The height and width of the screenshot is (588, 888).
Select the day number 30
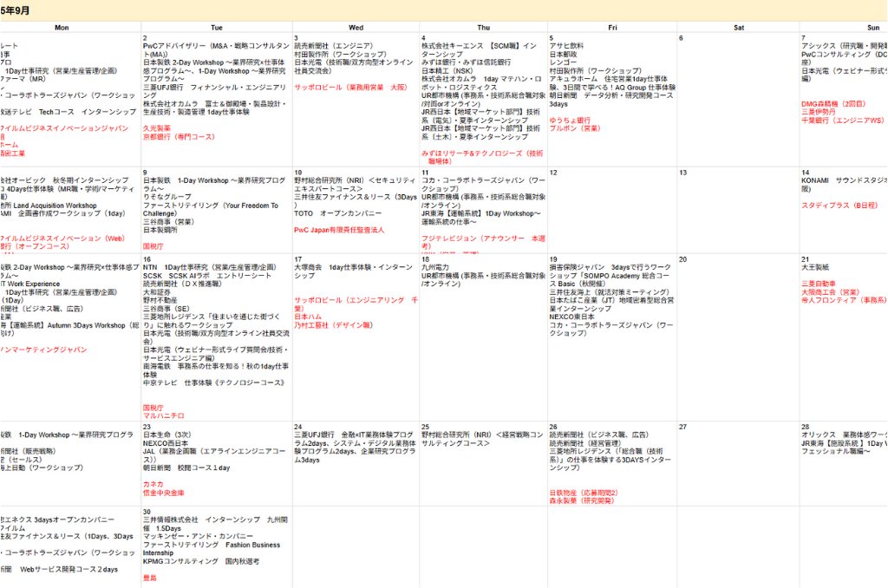coord(147,512)
